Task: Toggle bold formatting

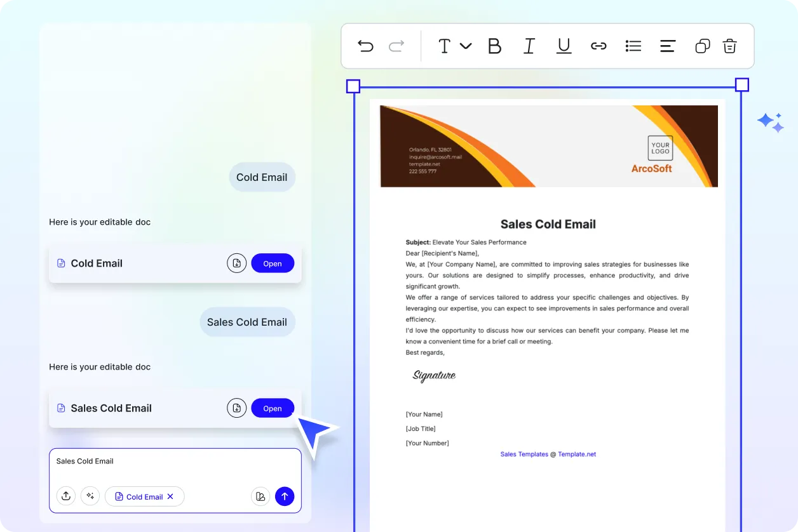Action: tap(494, 46)
